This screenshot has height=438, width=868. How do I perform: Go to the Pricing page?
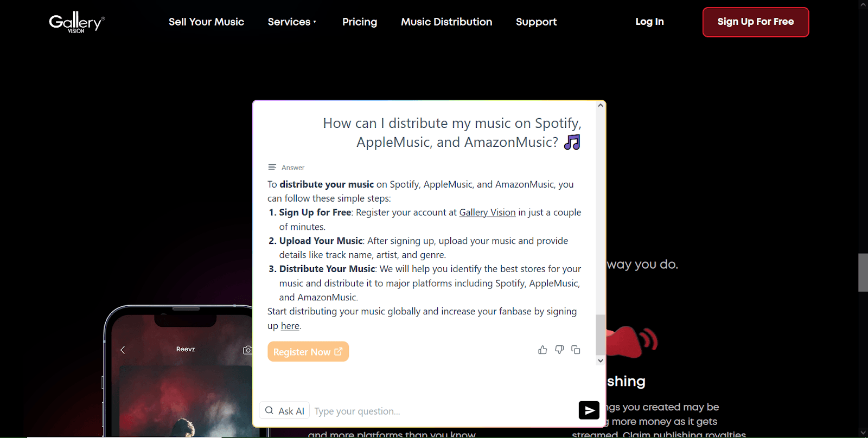pos(360,22)
